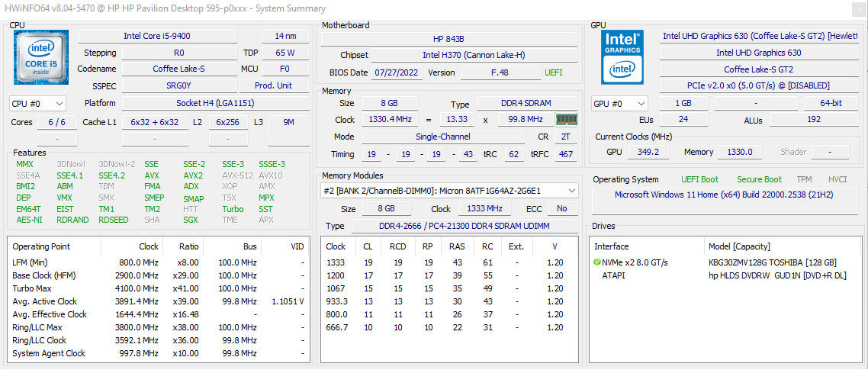Click the BIOS date 07/27/2022 field
The image size is (868, 370).
click(x=397, y=72)
